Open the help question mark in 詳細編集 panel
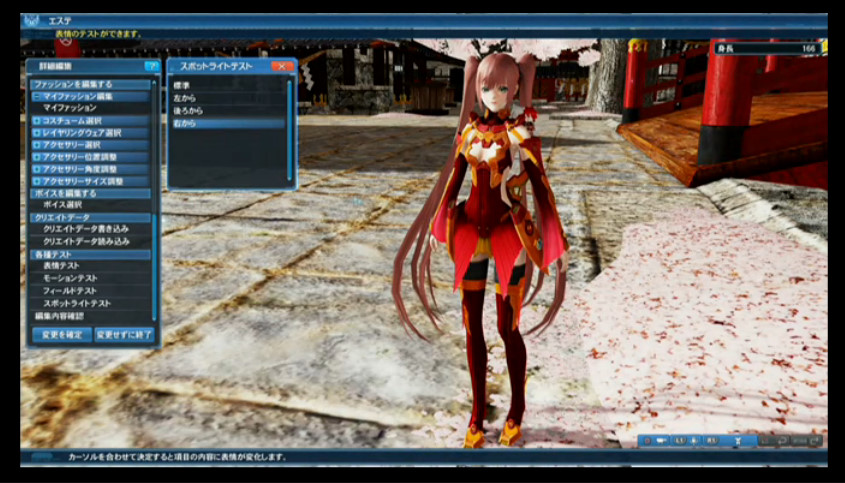Image resolution: width=845 pixels, height=483 pixels. (152, 66)
